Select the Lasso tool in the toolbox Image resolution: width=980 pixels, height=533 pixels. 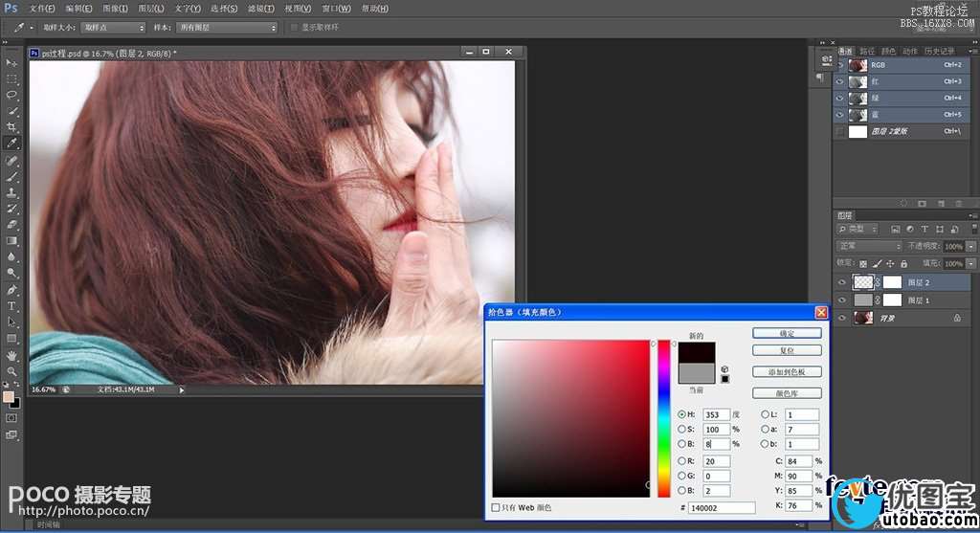12,95
